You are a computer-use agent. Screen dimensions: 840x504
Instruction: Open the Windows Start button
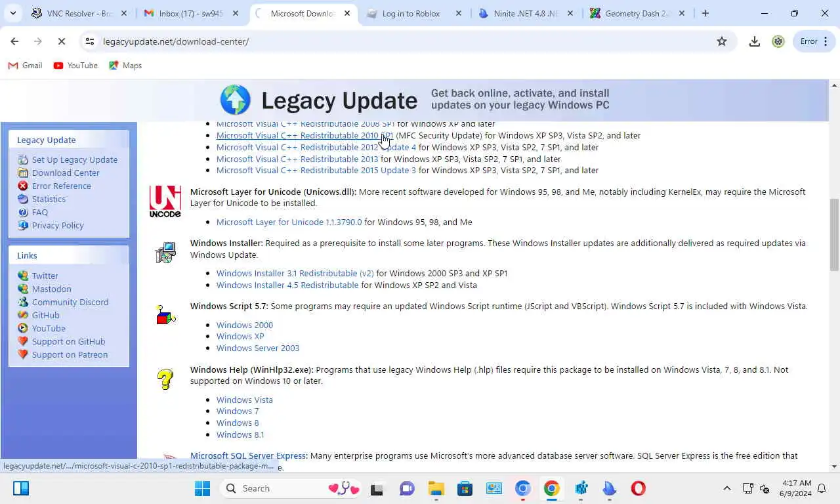tap(202, 488)
